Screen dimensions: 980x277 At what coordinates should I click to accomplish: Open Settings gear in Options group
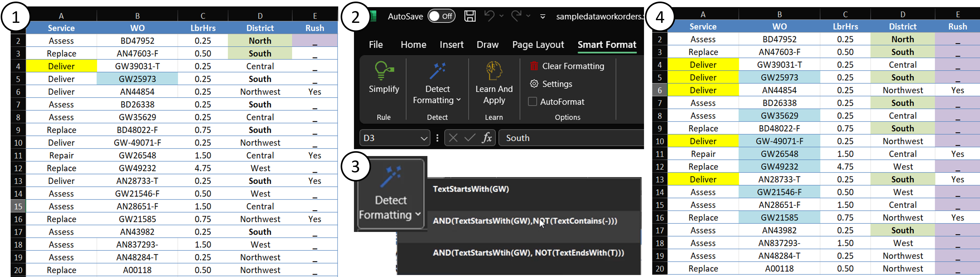click(x=534, y=84)
